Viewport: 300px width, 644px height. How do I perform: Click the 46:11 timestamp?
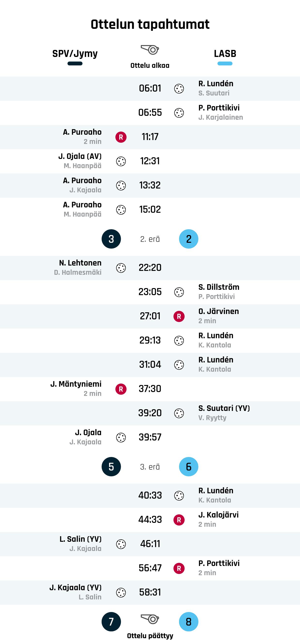click(150, 544)
